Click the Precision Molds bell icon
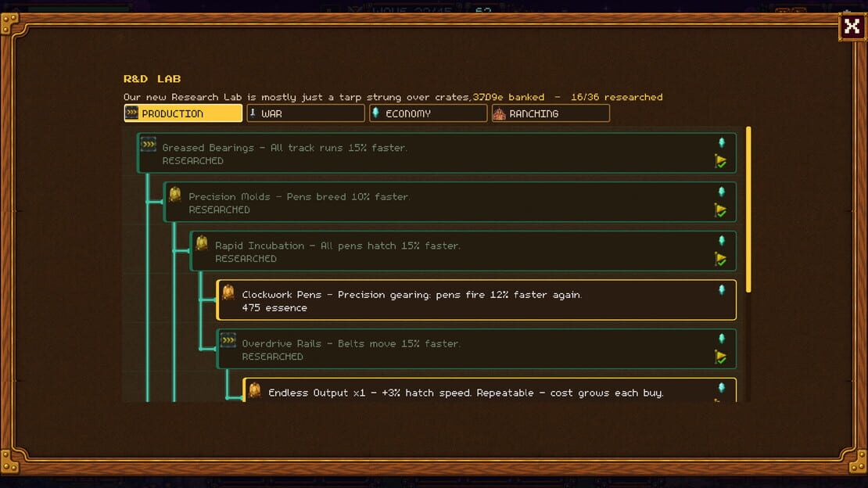This screenshot has width=868, height=488. [175, 193]
